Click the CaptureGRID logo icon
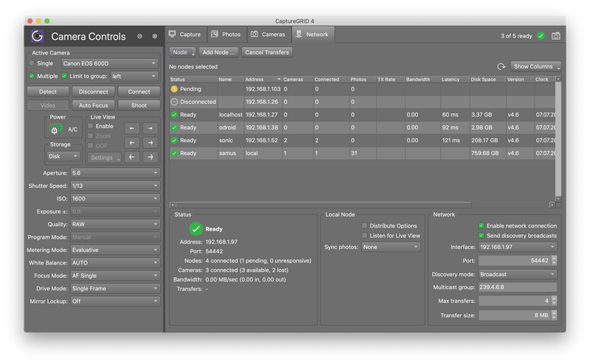Screen dimensions: 590x364 [38, 36]
